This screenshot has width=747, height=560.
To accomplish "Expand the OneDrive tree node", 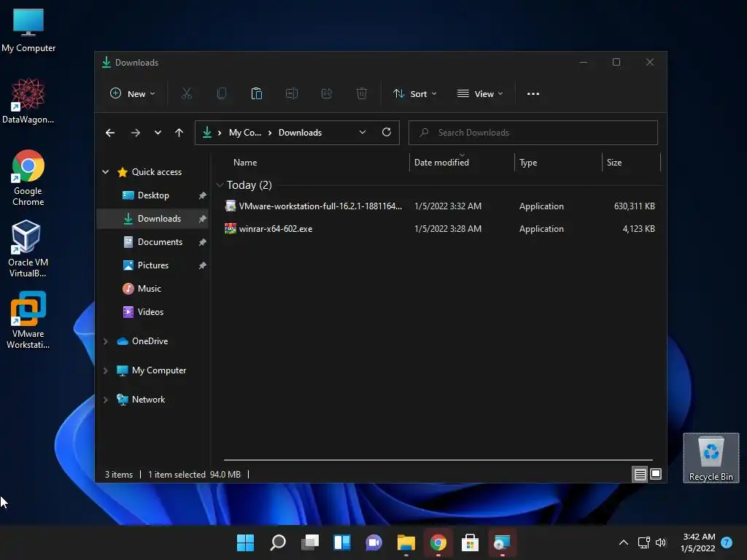I will click(x=106, y=341).
